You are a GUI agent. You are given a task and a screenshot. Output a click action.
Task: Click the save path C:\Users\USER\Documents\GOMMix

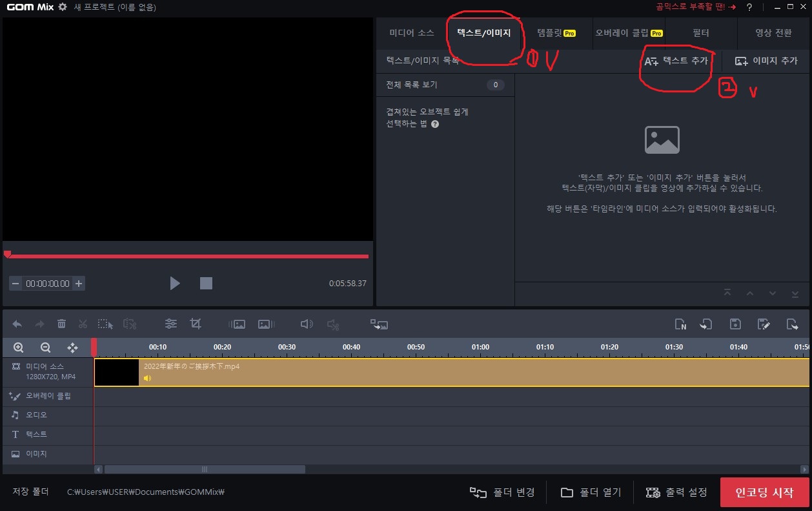coord(146,492)
